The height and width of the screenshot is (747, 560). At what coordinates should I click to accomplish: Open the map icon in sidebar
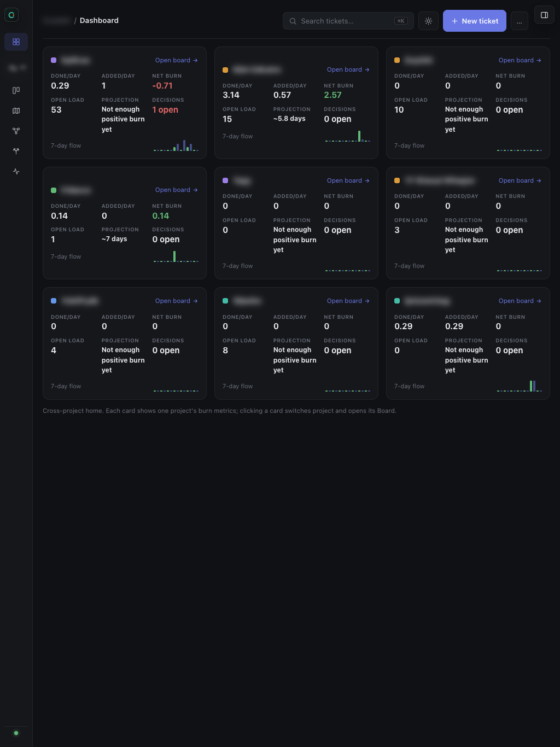16,110
